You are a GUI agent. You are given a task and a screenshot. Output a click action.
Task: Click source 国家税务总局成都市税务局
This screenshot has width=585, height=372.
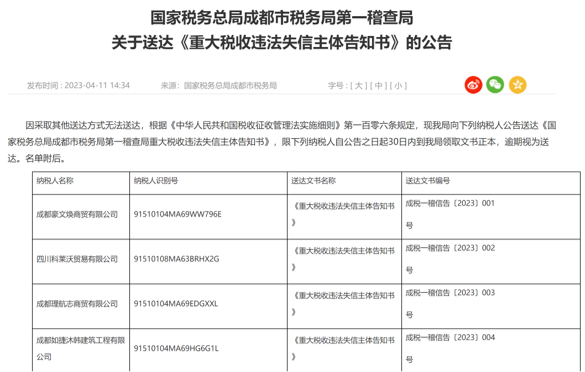230,86
